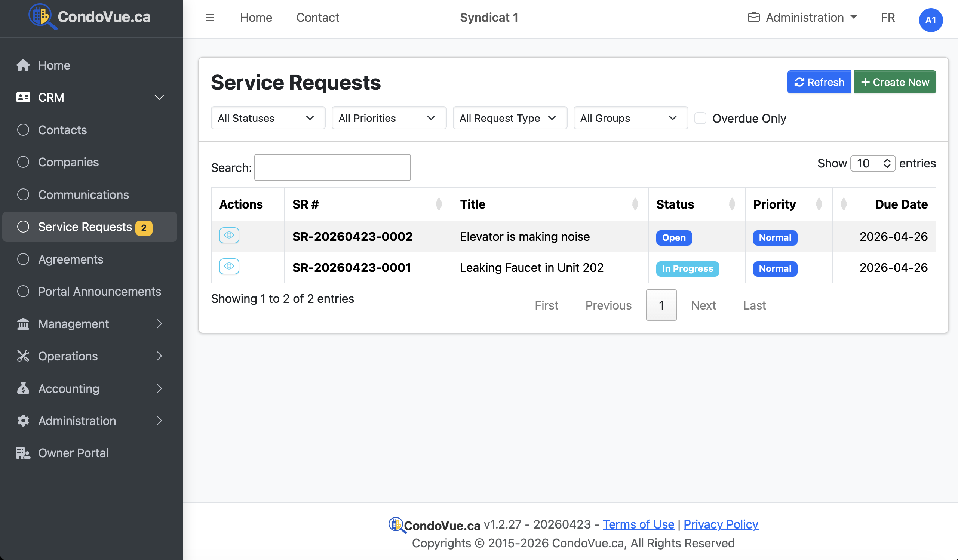The width and height of the screenshot is (958, 560).
Task: Focus the Search input field
Action: 332,167
